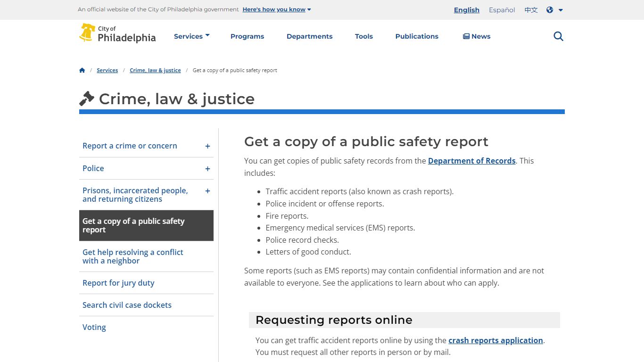Follow the Services breadcrumb link
Viewport: 644px width, 362px height.
click(x=107, y=70)
